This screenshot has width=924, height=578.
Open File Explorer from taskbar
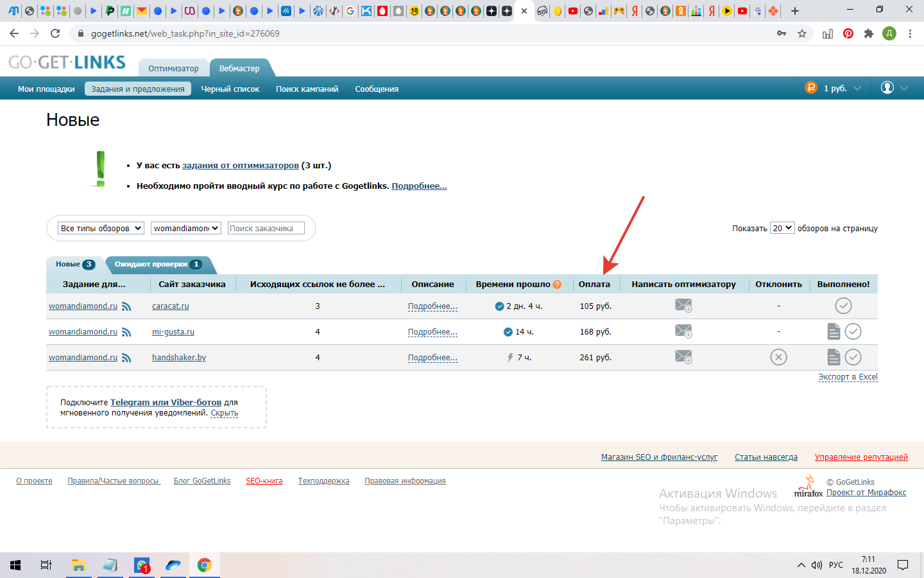pos(78,565)
